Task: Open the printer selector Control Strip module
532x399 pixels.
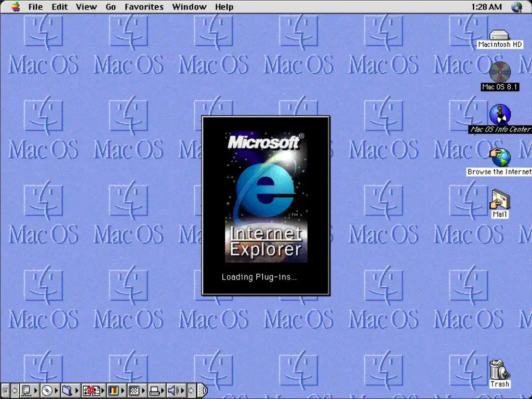Action: [x=156, y=391]
